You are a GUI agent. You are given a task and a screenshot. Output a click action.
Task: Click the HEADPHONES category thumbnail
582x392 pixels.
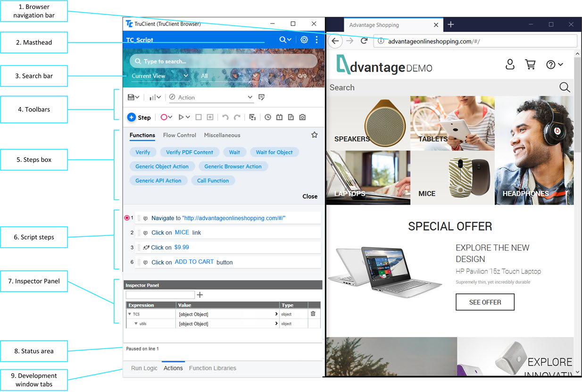point(534,151)
